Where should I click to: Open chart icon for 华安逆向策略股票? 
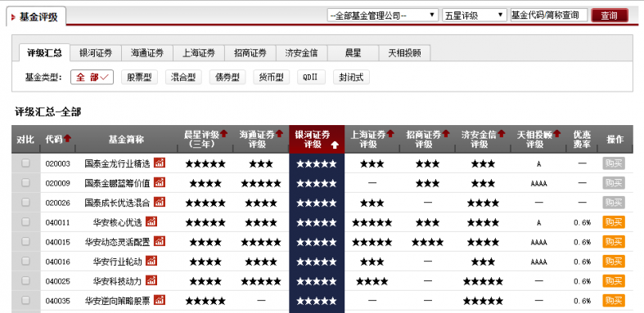tap(160, 300)
